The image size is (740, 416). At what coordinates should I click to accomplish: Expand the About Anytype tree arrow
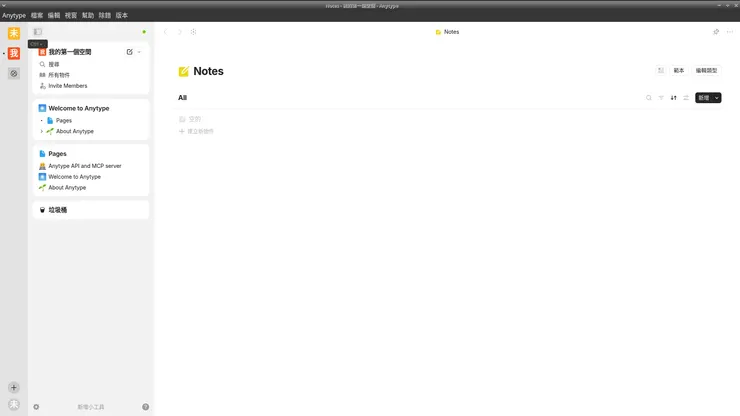point(42,131)
